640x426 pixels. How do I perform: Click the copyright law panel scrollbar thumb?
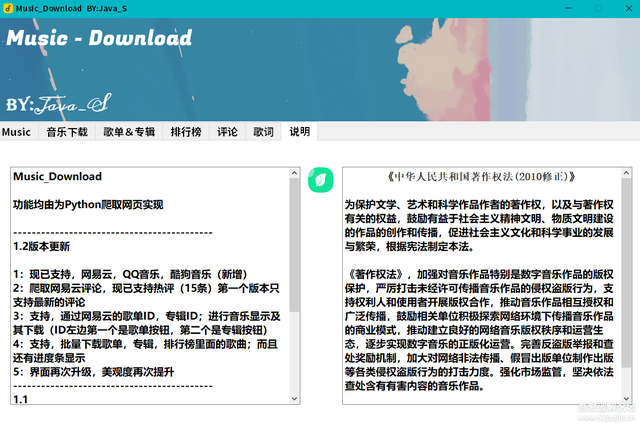[626, 273]
